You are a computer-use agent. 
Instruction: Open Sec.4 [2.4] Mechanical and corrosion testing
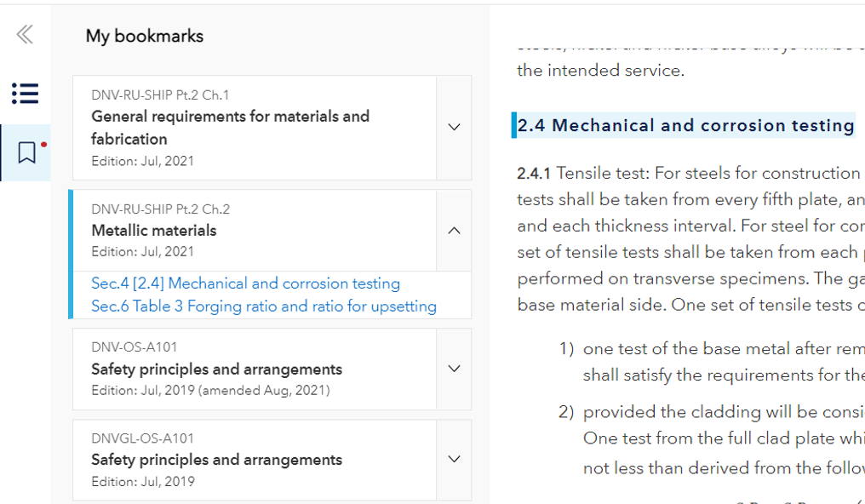[x=245, y=283]
